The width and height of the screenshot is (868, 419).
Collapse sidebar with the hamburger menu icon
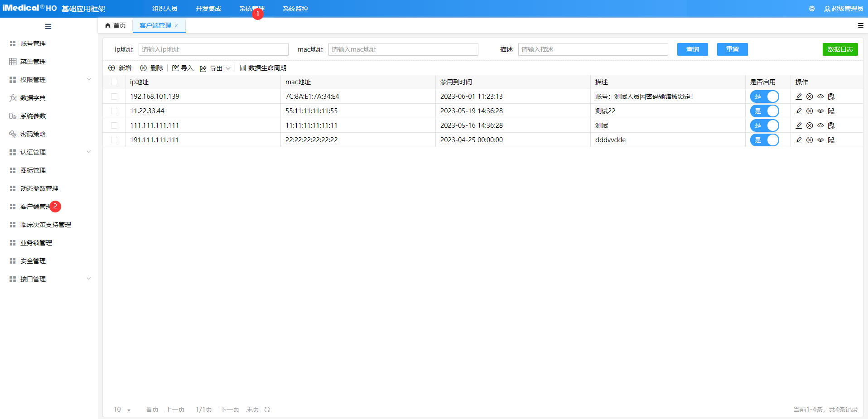tap(48, 26)
